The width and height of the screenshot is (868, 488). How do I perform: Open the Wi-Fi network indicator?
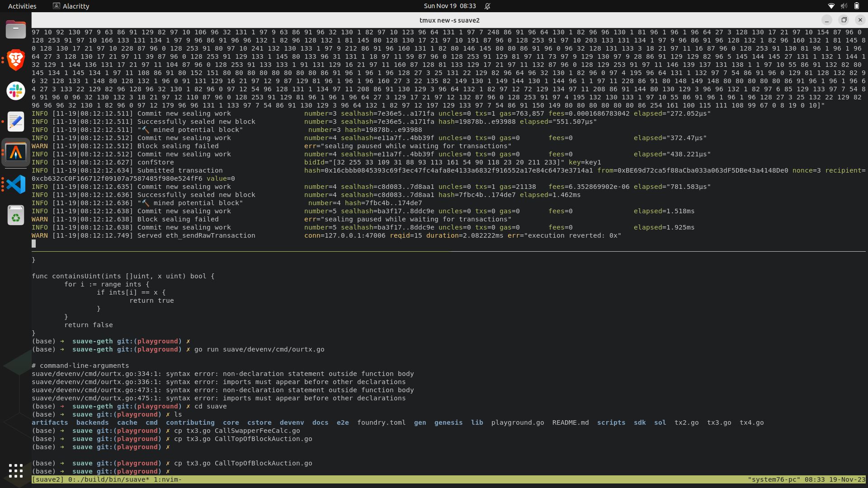coord(831,6)
